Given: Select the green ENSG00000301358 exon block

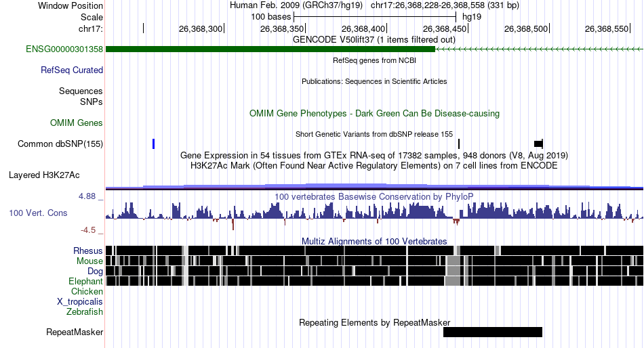Looking at the screenshot, I should (270, 49).
